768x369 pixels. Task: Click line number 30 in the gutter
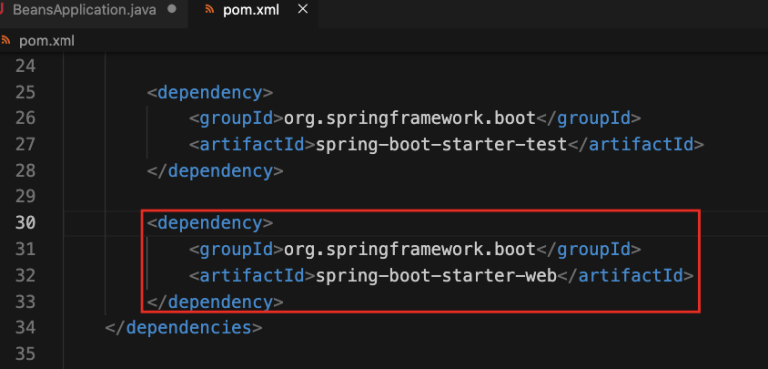point(25,223)
